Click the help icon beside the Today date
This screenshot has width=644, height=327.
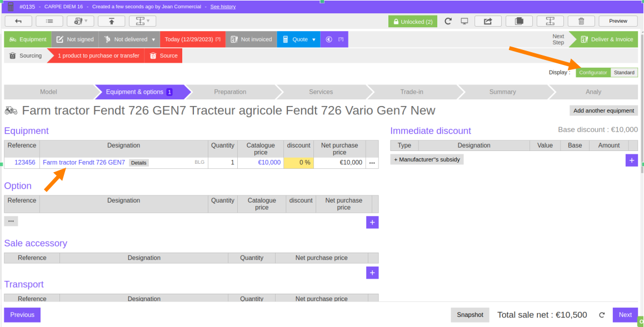pyautogui.click(x=218, y=39)
